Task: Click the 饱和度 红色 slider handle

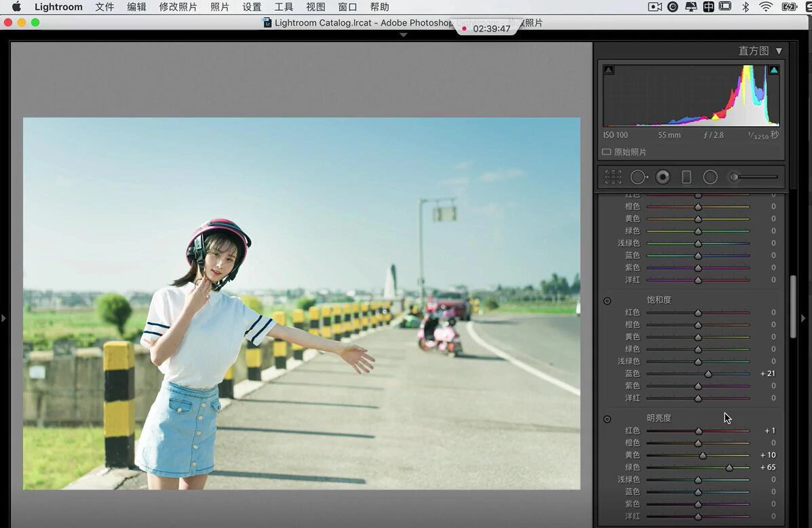Action: tap(698, 312)
